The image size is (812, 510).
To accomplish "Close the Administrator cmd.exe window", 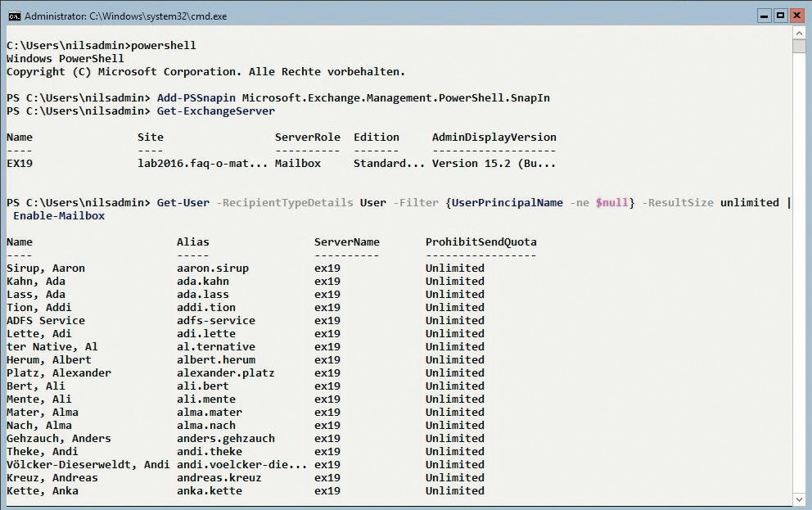I will (797, 15).
